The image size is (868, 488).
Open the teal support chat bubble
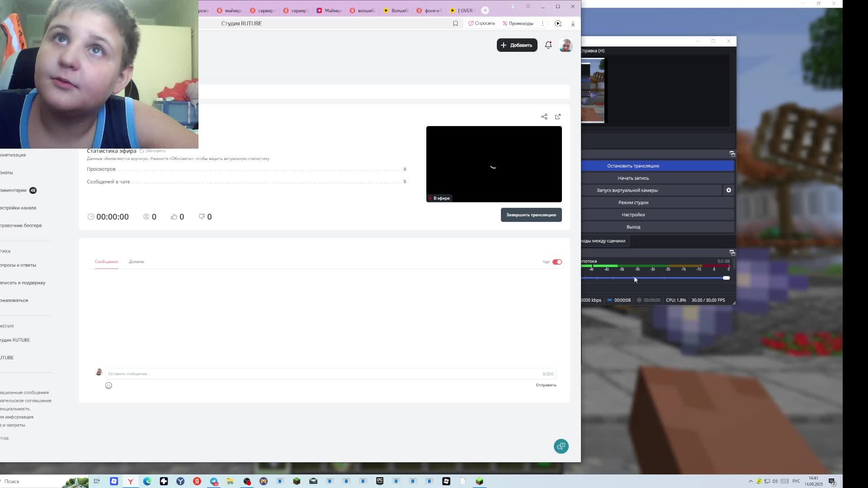tap(561, 446)
